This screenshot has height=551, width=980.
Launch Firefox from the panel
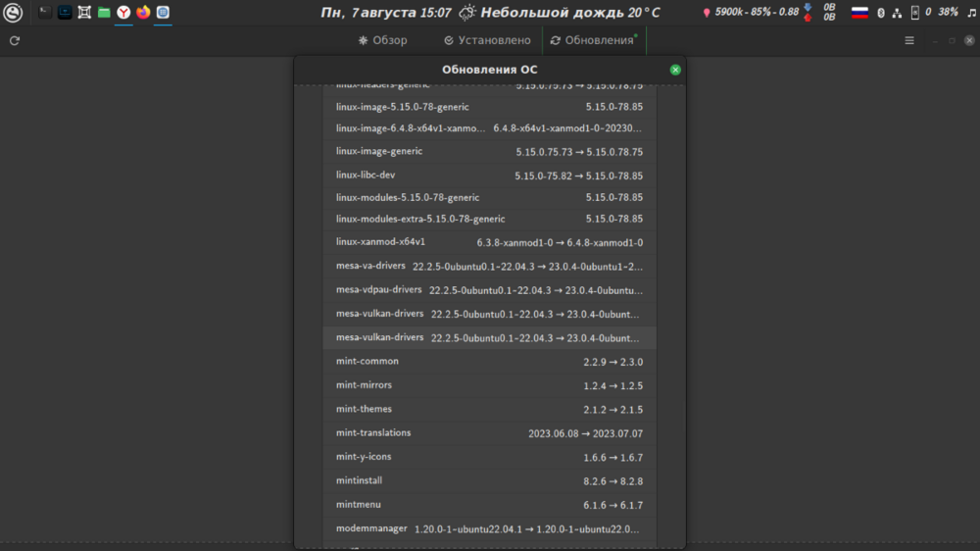[x=143, y=12]
